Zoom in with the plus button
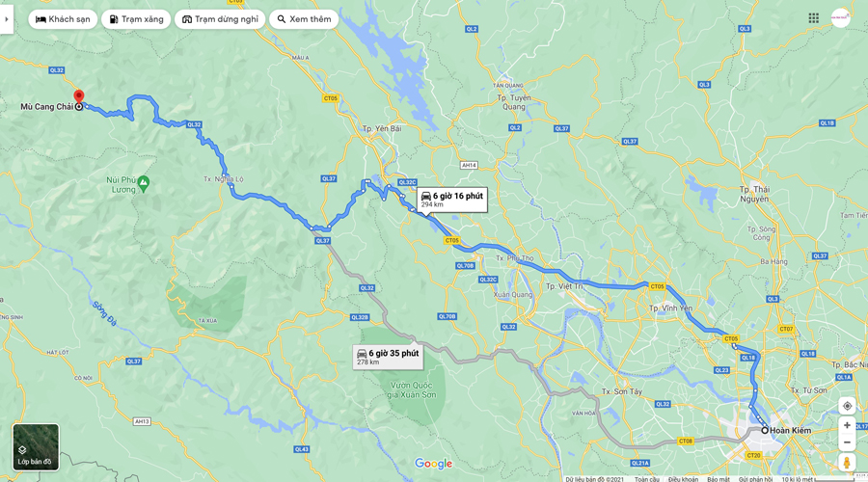Viewport: 868px width, 482px height. [x=847, y=425]
